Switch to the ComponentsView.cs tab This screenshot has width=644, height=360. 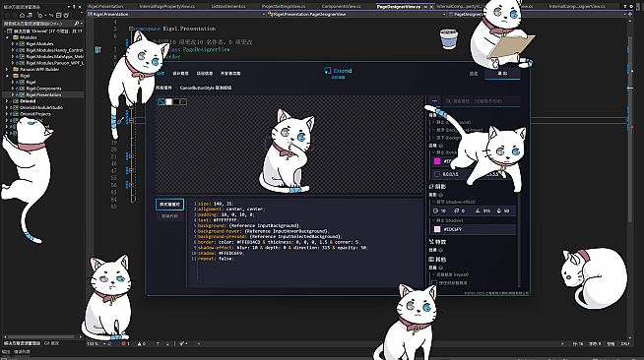341,7
